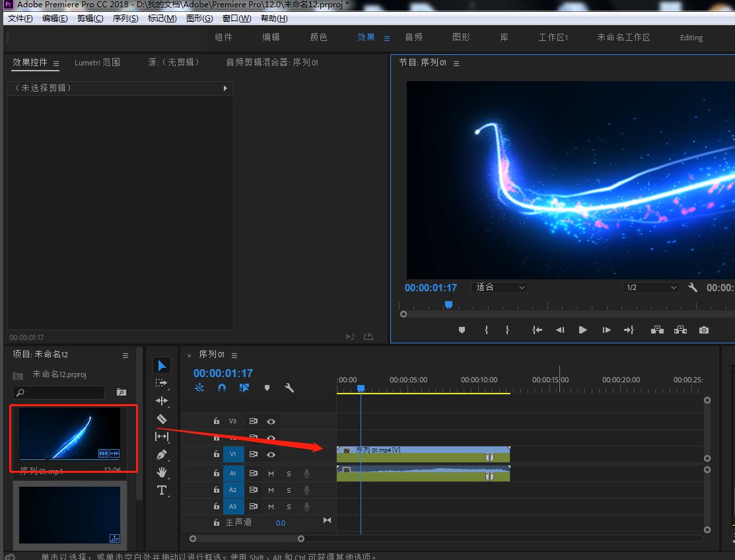Hide the V1 track output eye
Image resolution: width=735 pixels, height=560 pixels.
(271, 455)
